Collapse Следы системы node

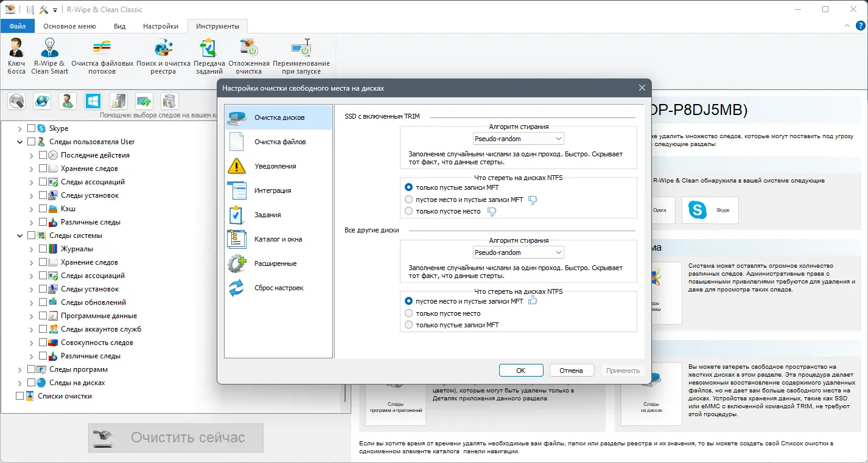19,235
